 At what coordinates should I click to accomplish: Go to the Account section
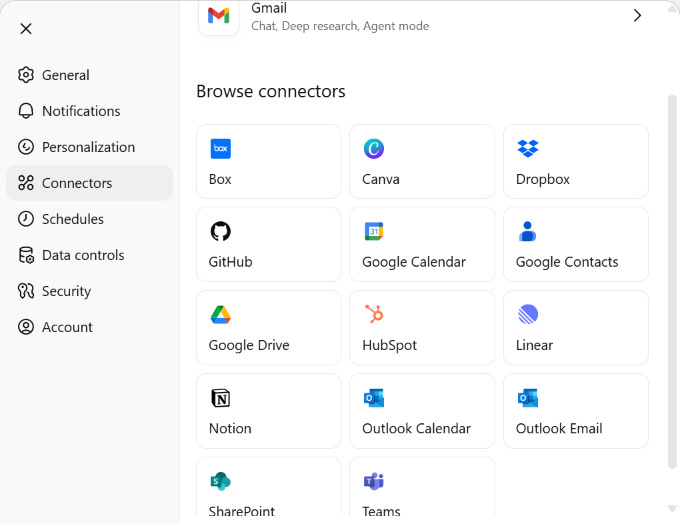point(89,327)
